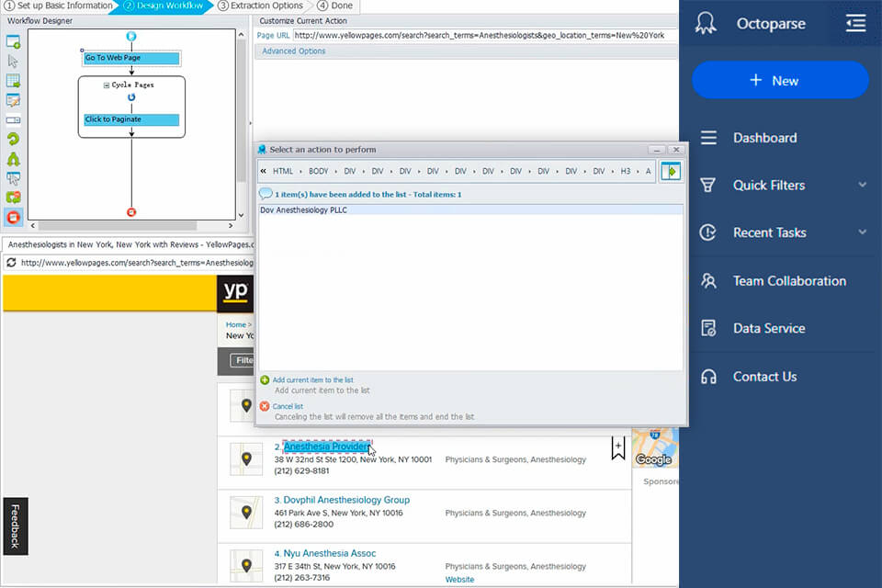Click the H3 breadcrumb element
The height and width of the screenshot is (588, 882).
[x=626, y=171]
